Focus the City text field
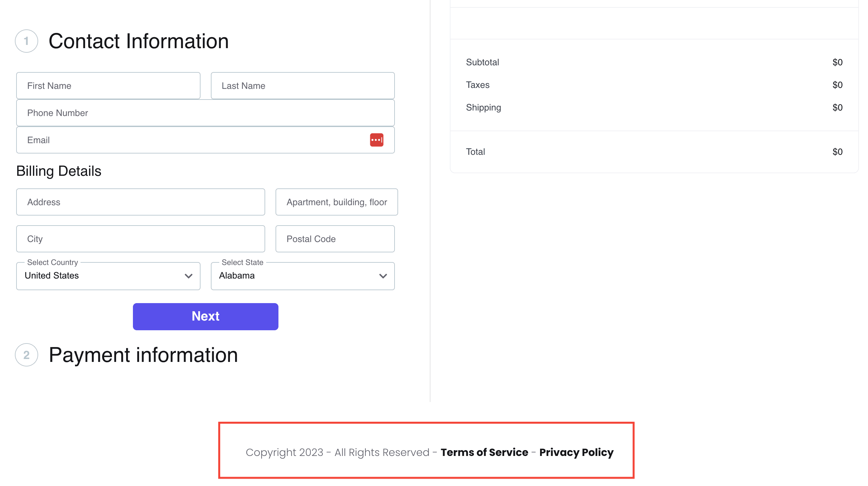Image resolution: width=868 pixels, height=486 pixels. click(140, 239)
